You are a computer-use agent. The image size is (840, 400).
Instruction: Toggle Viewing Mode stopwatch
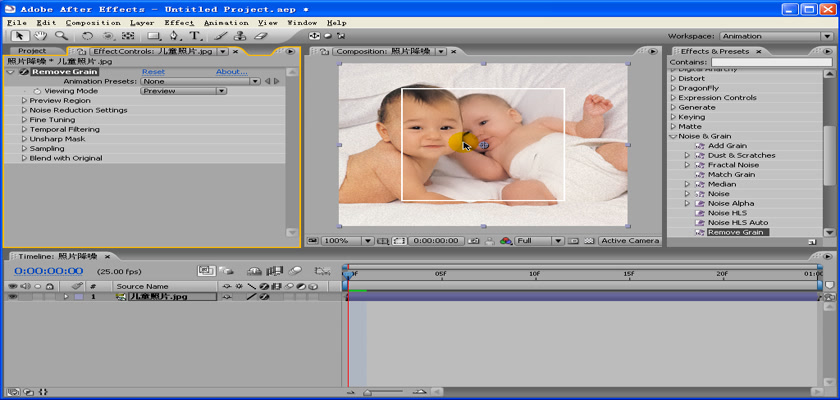click(37, 91)
